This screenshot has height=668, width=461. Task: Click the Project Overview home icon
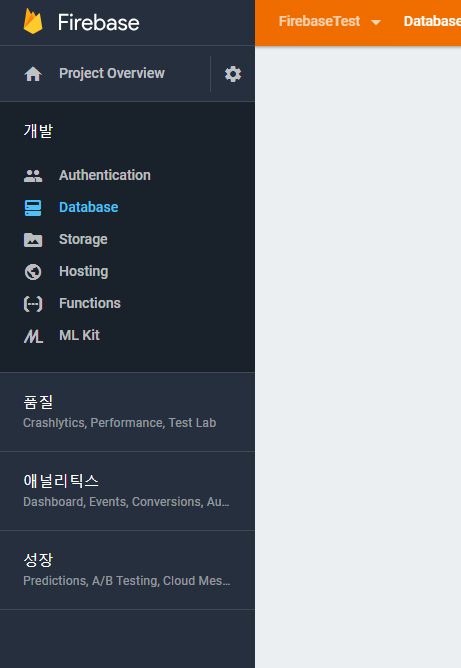point(33,74)
